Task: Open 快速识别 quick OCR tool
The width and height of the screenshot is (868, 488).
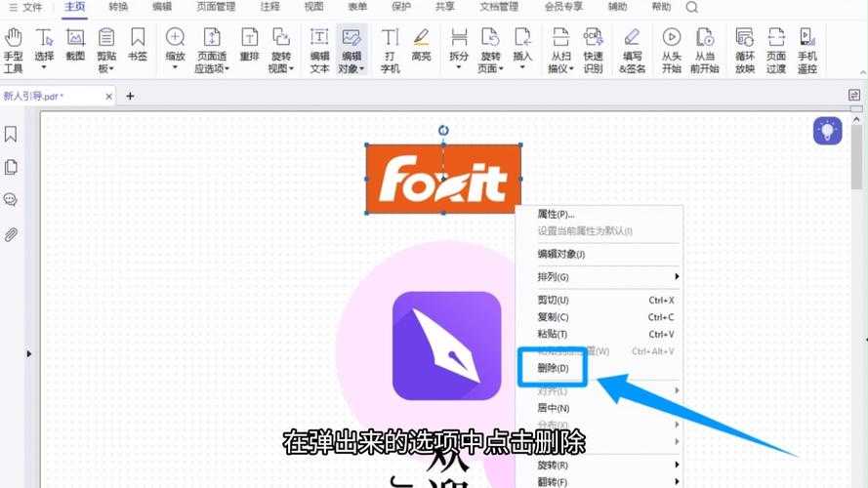Action: [x=593, y=49]
